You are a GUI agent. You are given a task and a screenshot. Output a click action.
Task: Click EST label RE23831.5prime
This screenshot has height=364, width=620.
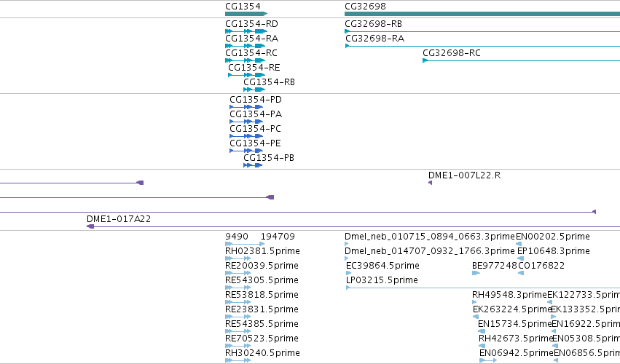(x=262, y=310)
